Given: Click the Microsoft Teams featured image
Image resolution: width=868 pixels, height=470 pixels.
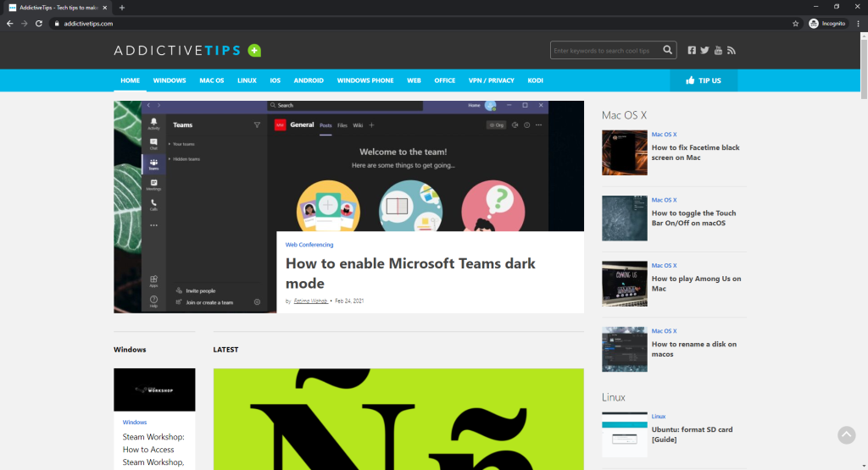Looking at the screenshot, I should click(x=348, y=166).
